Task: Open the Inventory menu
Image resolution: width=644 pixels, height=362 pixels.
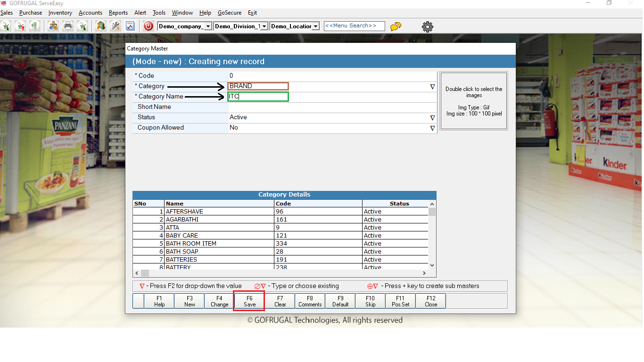Action: (x=60, y=13)
